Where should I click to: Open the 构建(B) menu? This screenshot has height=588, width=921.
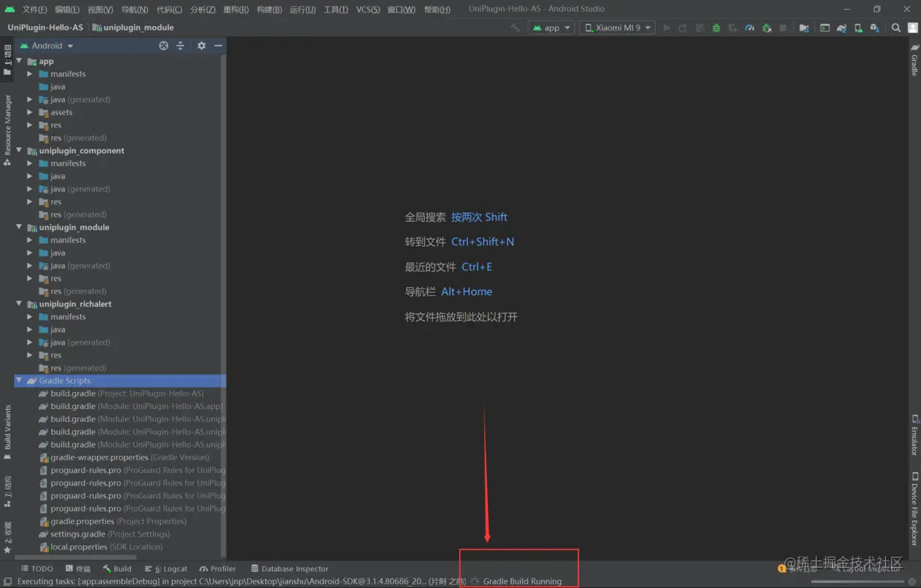269,9
